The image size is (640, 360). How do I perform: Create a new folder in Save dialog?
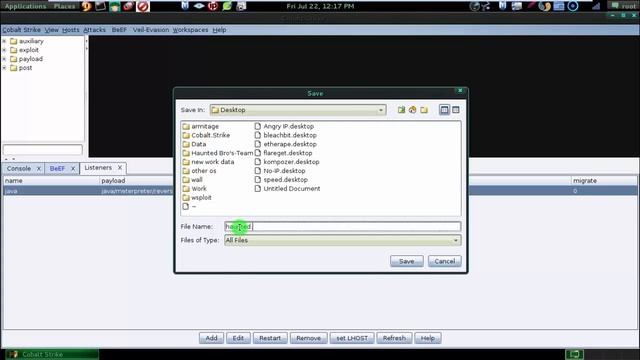(424, 110)
